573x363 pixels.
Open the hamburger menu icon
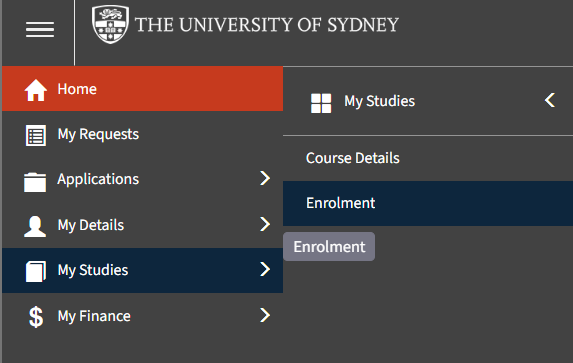(40, 29)
